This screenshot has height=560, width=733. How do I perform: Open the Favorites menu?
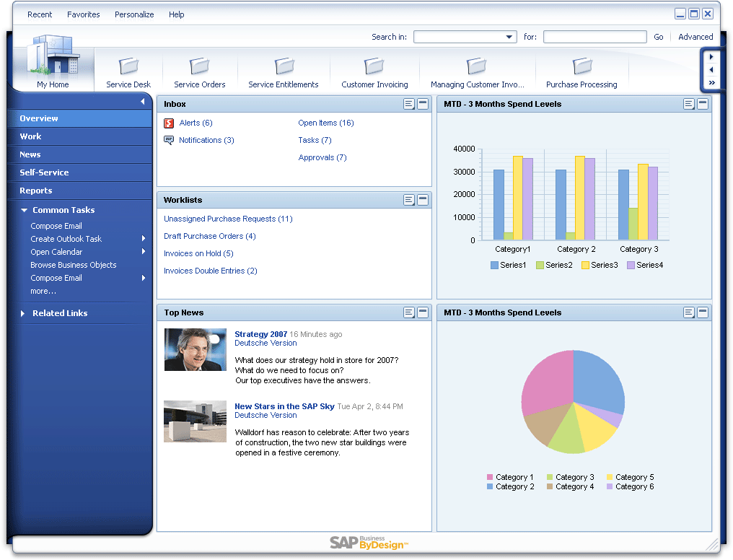tap(84, 14)
